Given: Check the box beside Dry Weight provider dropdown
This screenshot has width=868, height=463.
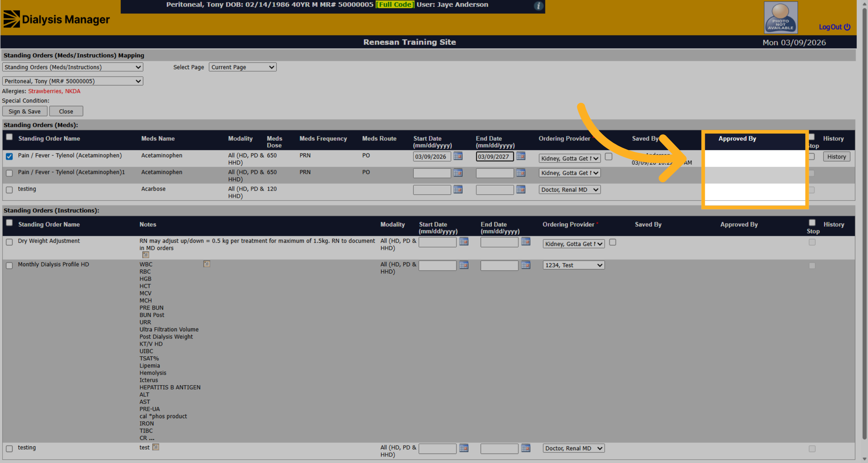Looking at the screenshot, I should pyautogui.click(x=613, y=242).
